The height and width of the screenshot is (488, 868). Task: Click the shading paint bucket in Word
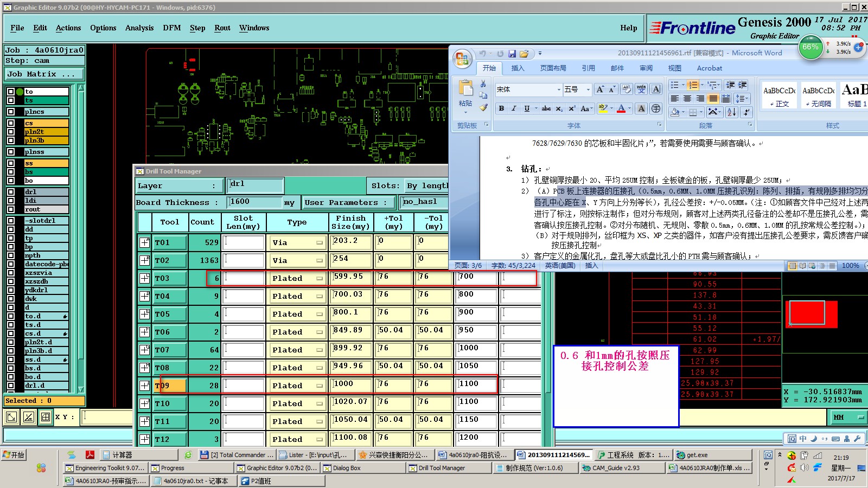[674, 112]
